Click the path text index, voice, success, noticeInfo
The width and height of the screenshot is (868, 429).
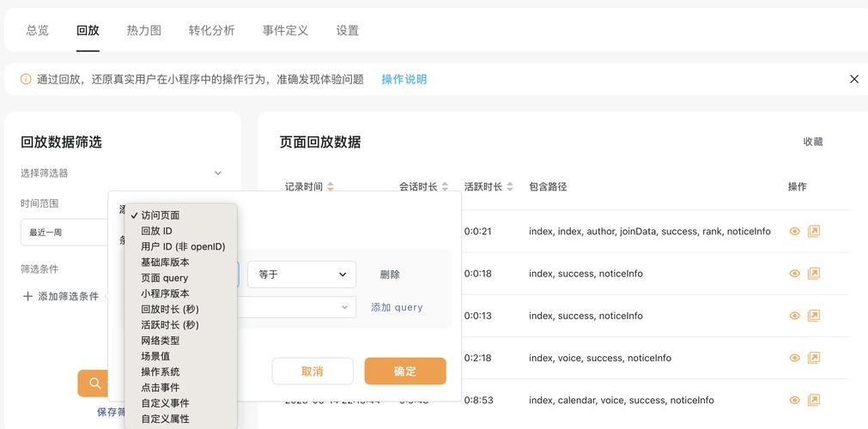coord(600,358)
